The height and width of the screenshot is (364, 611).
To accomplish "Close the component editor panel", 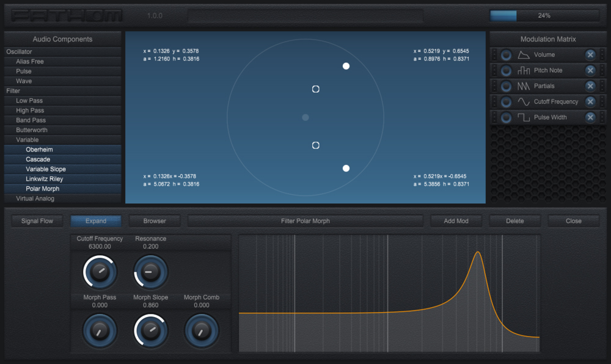I will tap(574, 220).
